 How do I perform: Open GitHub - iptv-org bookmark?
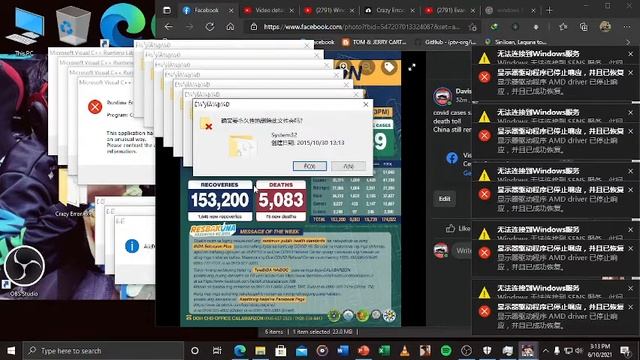(446, 42)
